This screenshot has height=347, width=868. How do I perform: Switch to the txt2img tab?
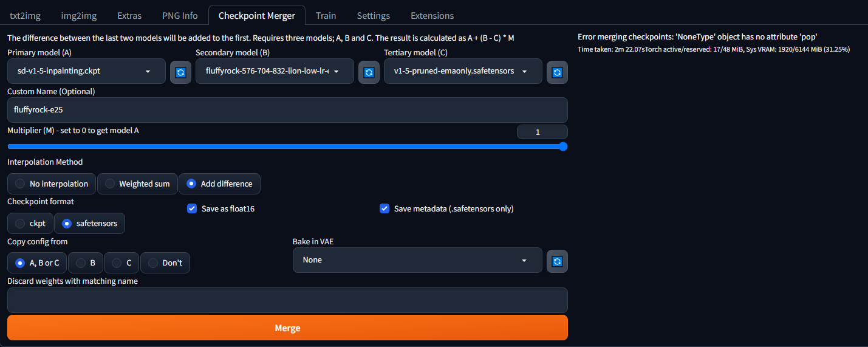click(x=24, y=15)
